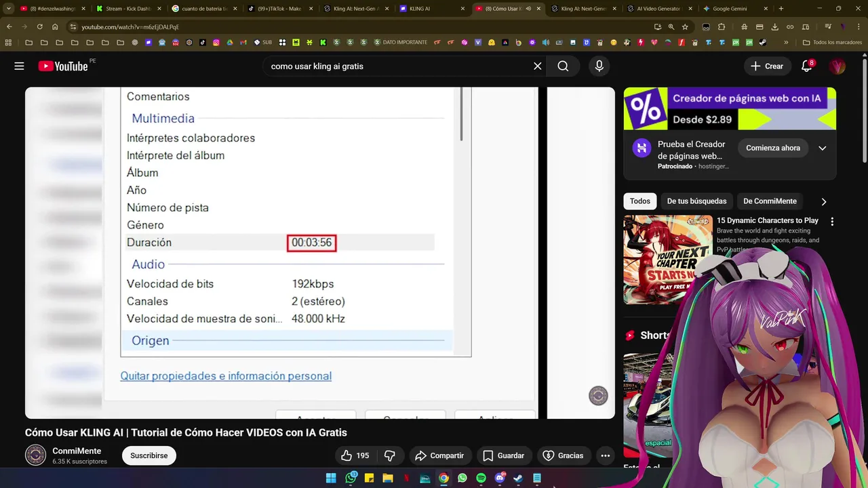Share the video with Compartir
The width and height of the screenshot is (868, 488).
pyautogui.click(x=439, y=455)
